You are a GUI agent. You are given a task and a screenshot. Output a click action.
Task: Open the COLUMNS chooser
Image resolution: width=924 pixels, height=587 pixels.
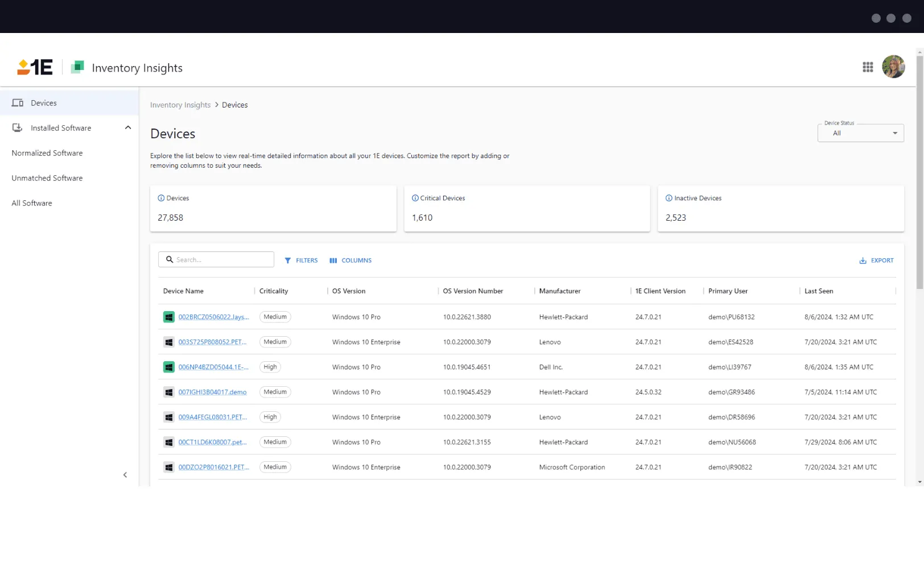click(350, 261)
